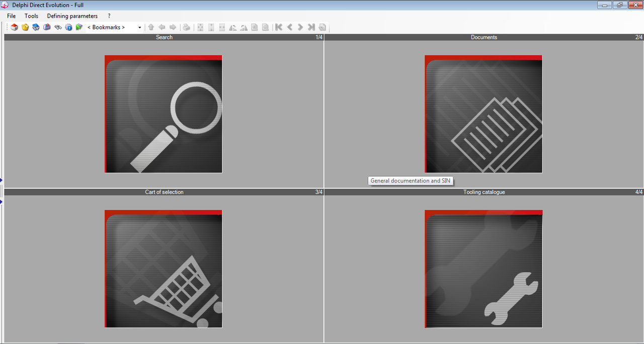644x344 pixels.
Task: Go to last page icon
Action: point(311,27)
